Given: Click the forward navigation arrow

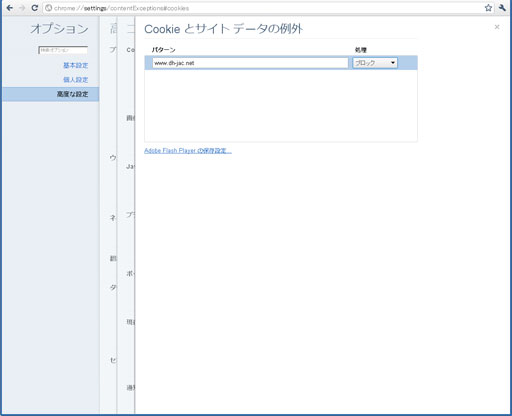Looking at the screenshot, I should pyautogui.click(x=22, y=8).
